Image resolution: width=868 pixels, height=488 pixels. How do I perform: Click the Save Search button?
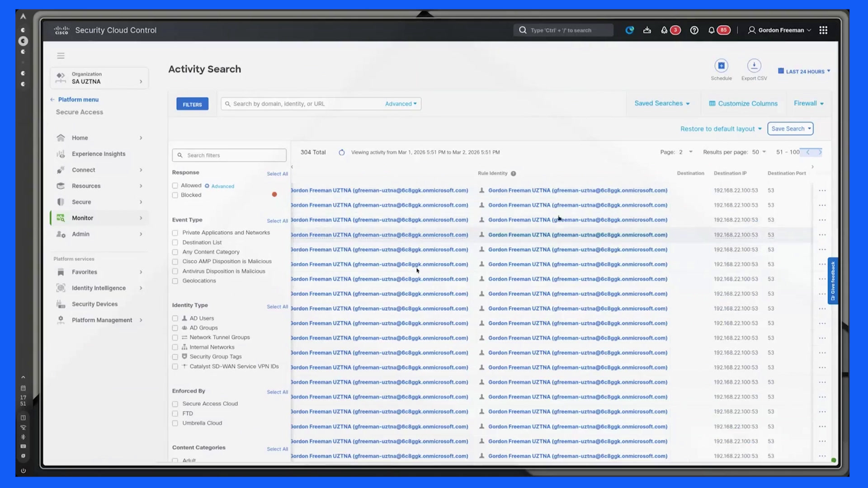coord(790,129)
